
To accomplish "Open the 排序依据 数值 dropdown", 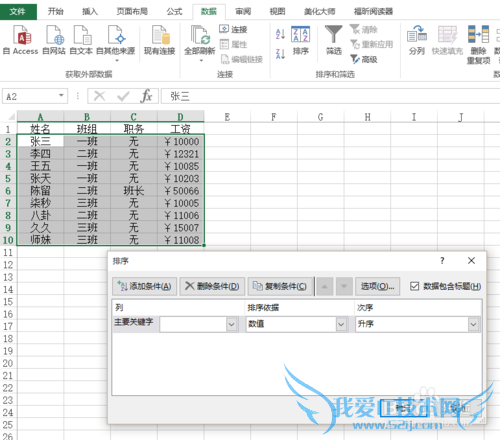I will (x=341, y=324).
